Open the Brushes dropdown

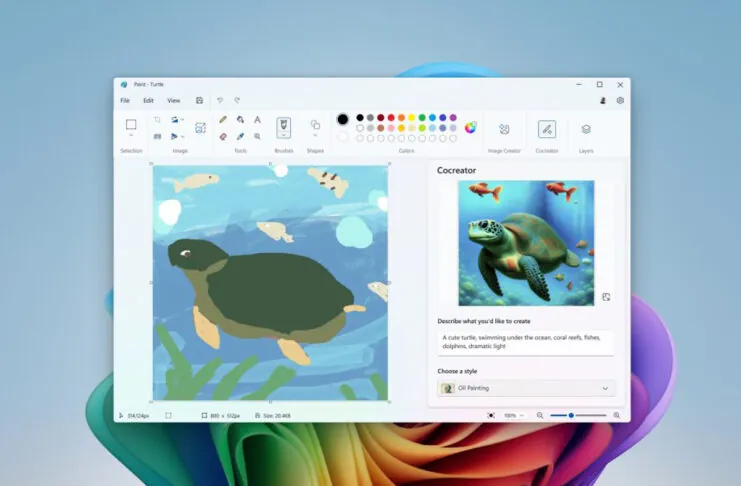(284, 135)
